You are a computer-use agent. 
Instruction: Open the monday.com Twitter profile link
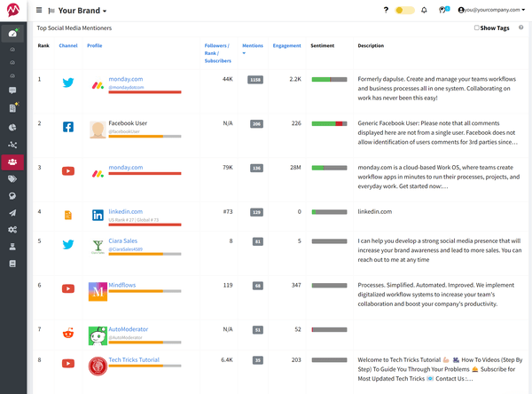click(x=126, y=79)
